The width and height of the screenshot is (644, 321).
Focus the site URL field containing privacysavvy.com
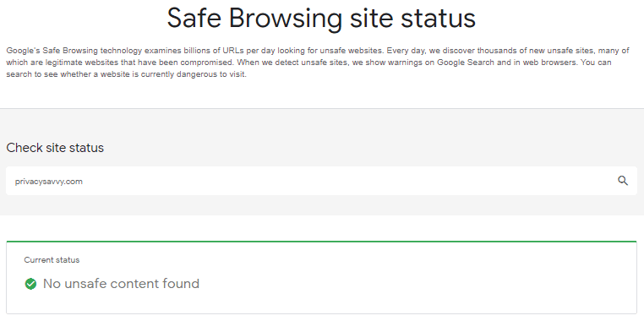click(x=321, y=181)
